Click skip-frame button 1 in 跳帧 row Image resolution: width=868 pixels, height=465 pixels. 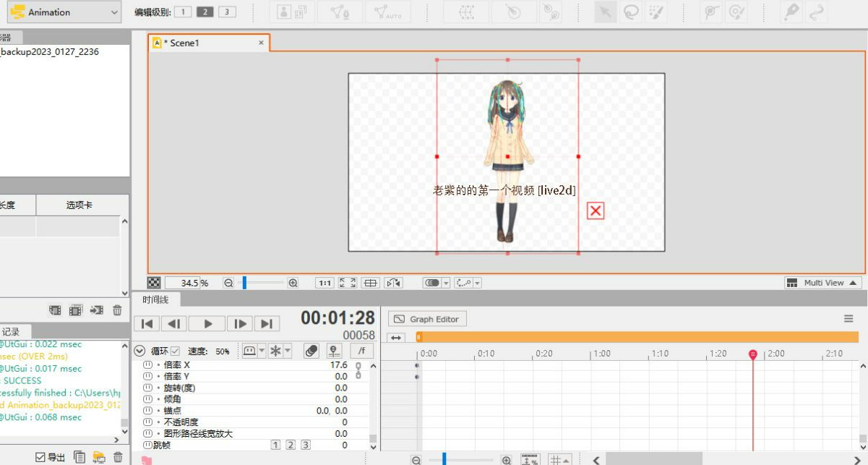point(275,445)
